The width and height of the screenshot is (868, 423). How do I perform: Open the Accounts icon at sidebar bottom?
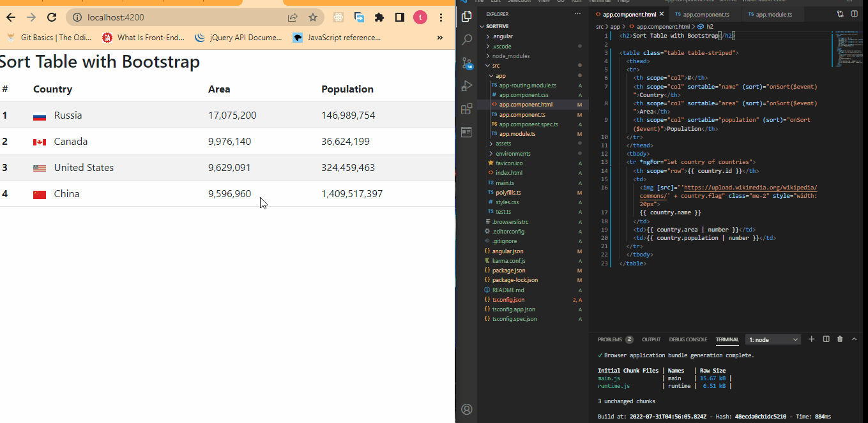pos(466,409)
